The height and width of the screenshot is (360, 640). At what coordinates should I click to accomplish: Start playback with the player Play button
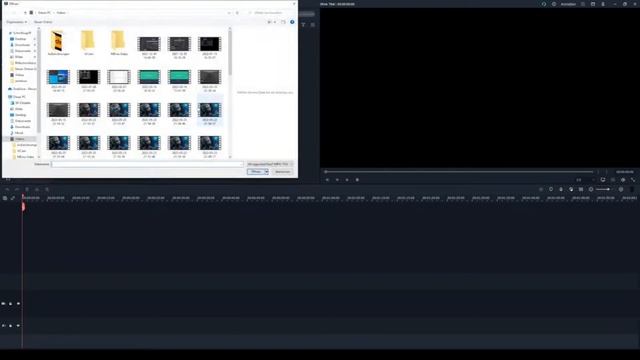(347, 180)
